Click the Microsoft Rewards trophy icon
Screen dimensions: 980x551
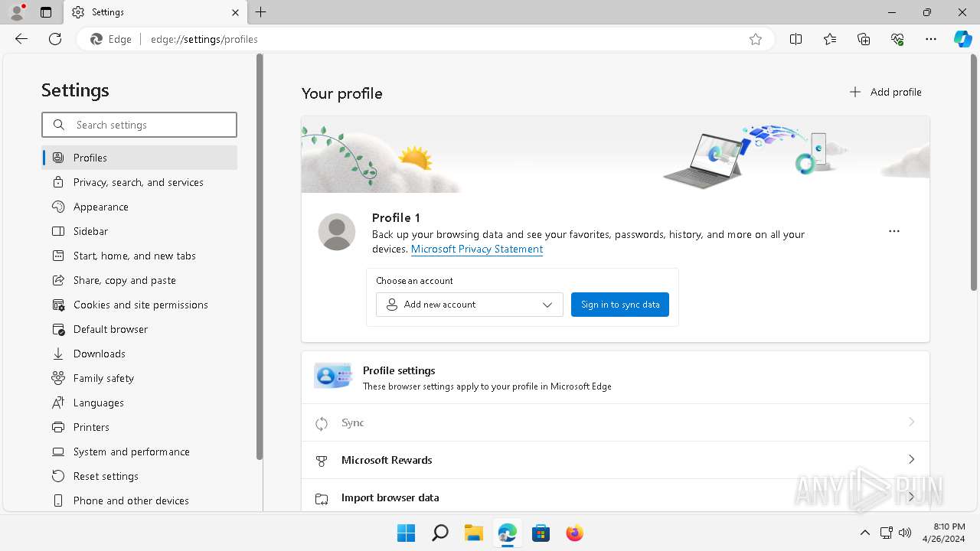(x=322, y=461)
